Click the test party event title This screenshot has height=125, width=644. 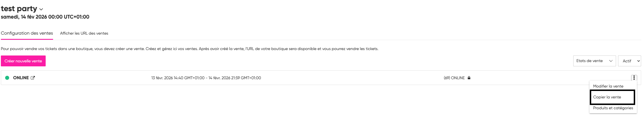tap(19, 9)
